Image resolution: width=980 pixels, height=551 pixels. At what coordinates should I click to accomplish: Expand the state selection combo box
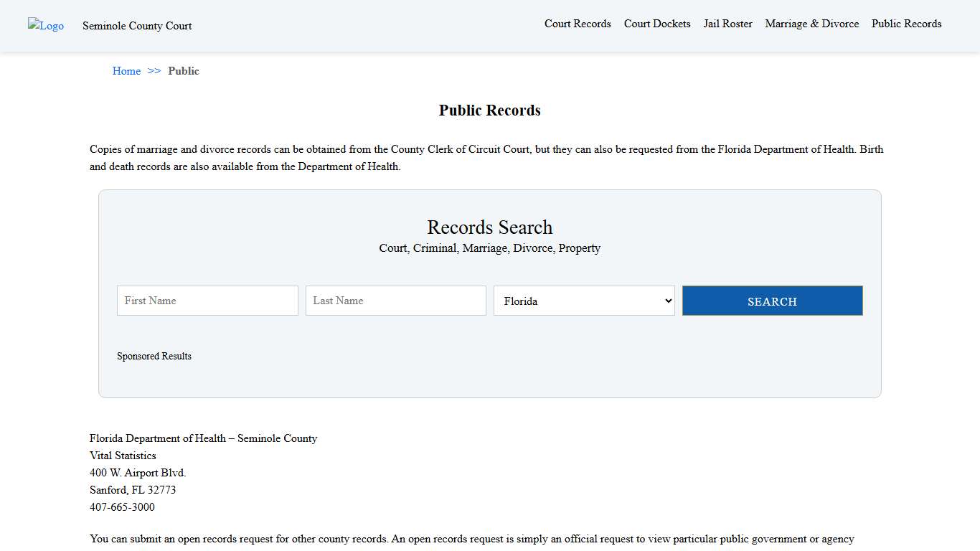(x=583, y=301)
